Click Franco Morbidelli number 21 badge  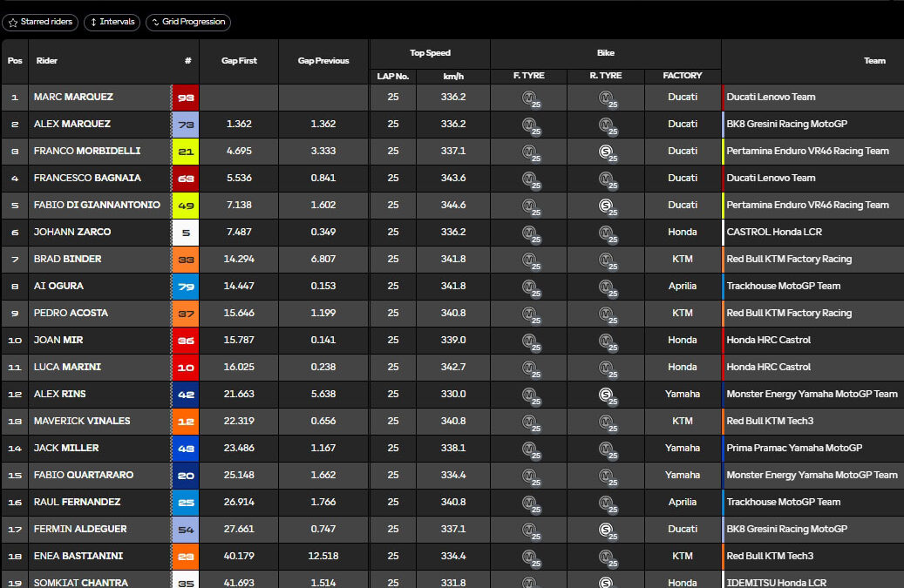point(186,152)
